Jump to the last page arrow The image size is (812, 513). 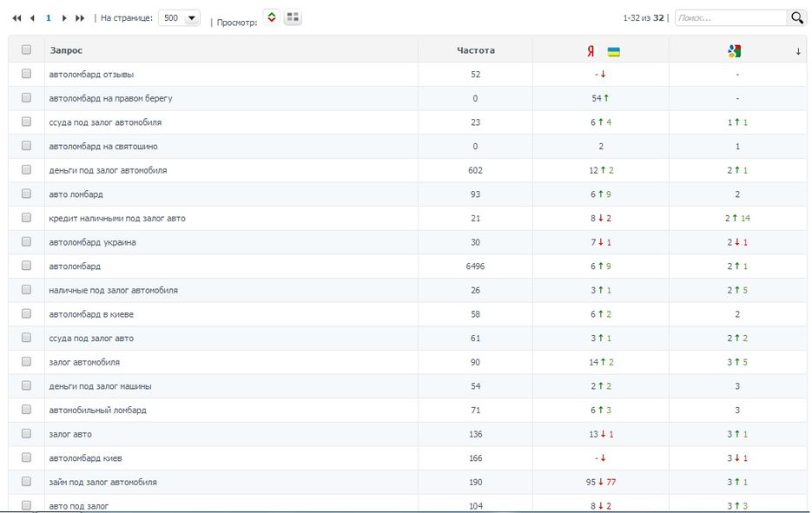point(81,17)
